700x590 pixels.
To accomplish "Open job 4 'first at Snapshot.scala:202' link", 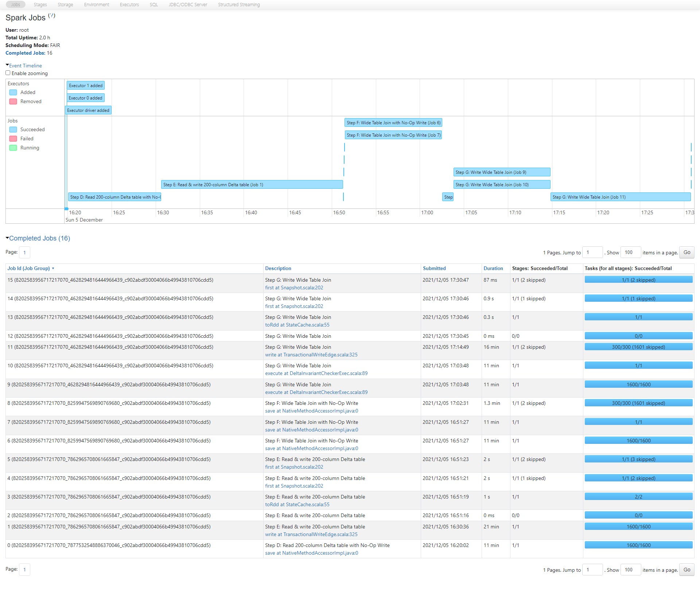I will [x=294, y=486].
